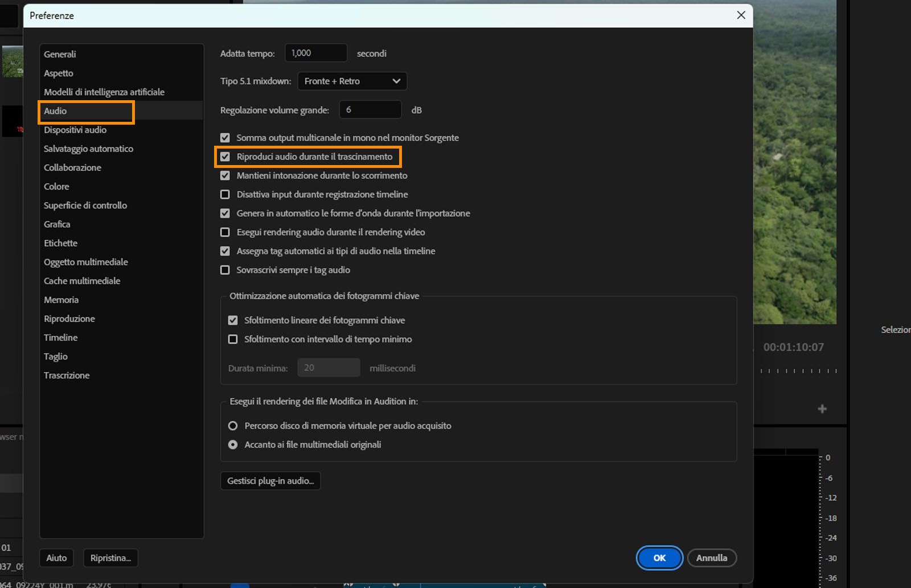Select 'Percorso disco di memoria virtuale' radio option
The image size is (911, 588).
click(x=233, y=425)
